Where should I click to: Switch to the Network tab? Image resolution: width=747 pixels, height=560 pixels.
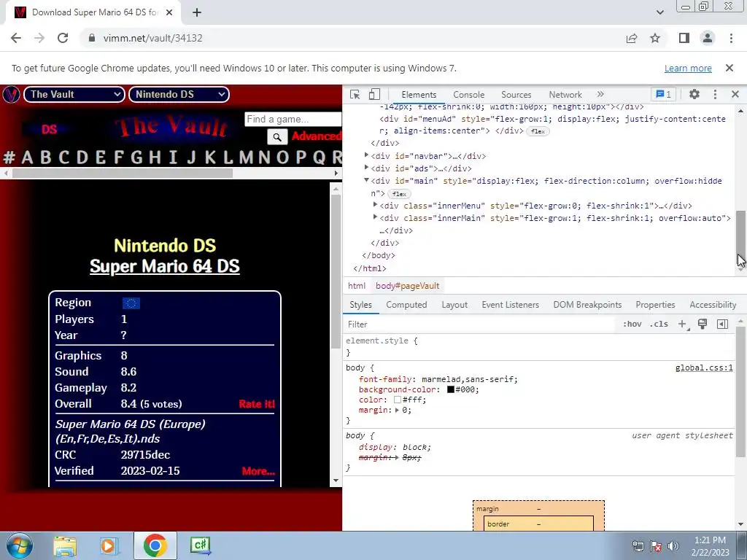565,95
